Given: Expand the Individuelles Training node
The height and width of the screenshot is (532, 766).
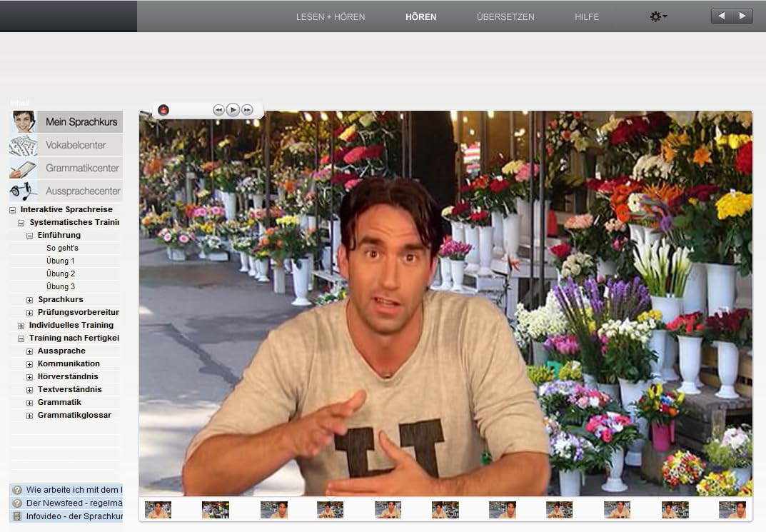Looking at the screenshot, I should [x=21, y=326].
